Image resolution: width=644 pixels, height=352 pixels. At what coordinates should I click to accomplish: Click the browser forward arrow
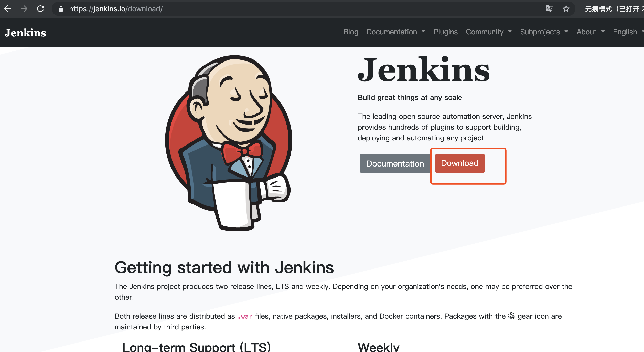tap(24, 9)
